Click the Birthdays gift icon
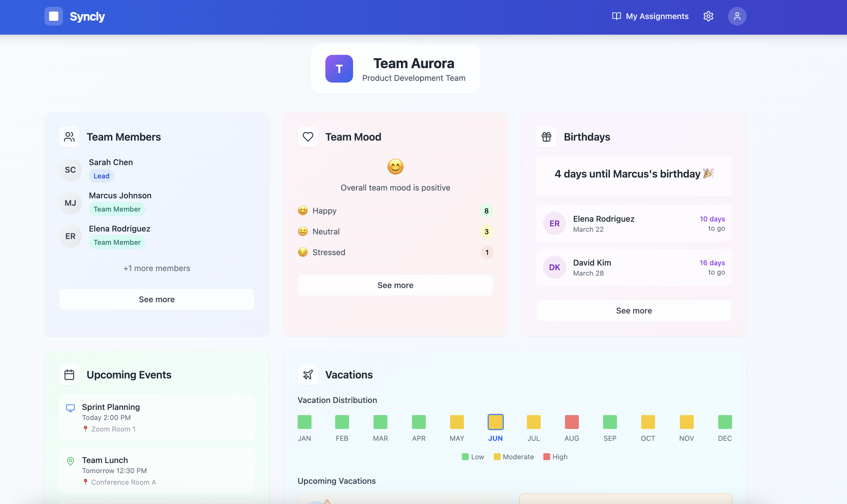 coord(546,137)
